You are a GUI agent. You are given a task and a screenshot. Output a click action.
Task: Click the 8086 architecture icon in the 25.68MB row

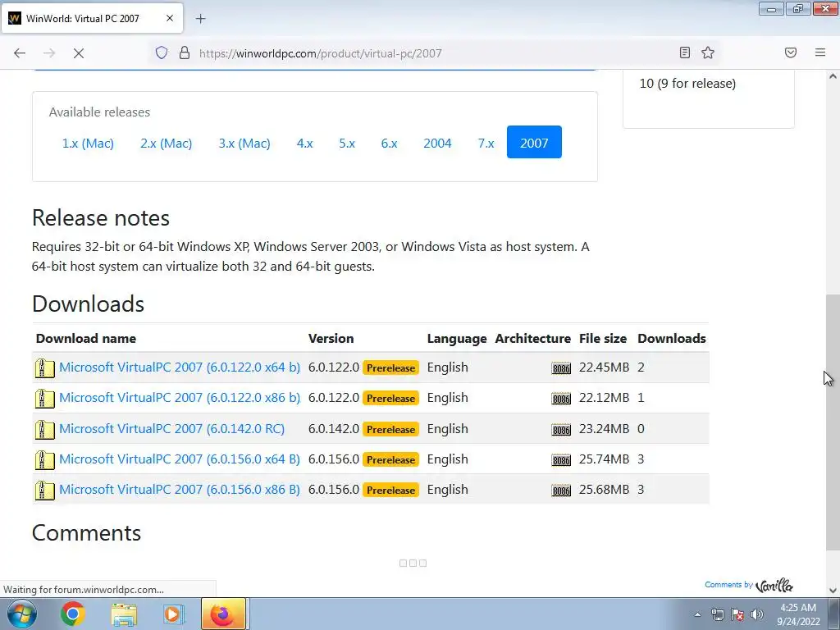tap(561, 491)
